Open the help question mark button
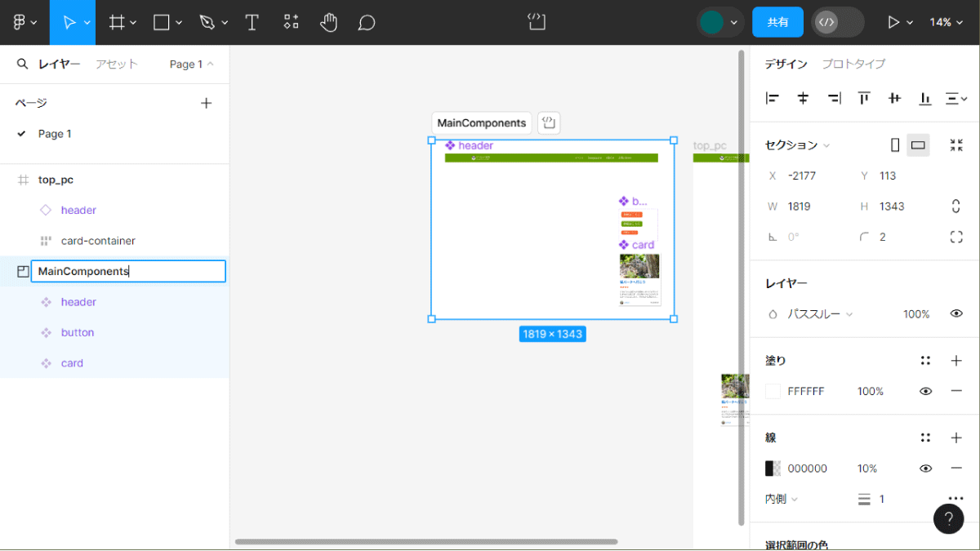 948,518
